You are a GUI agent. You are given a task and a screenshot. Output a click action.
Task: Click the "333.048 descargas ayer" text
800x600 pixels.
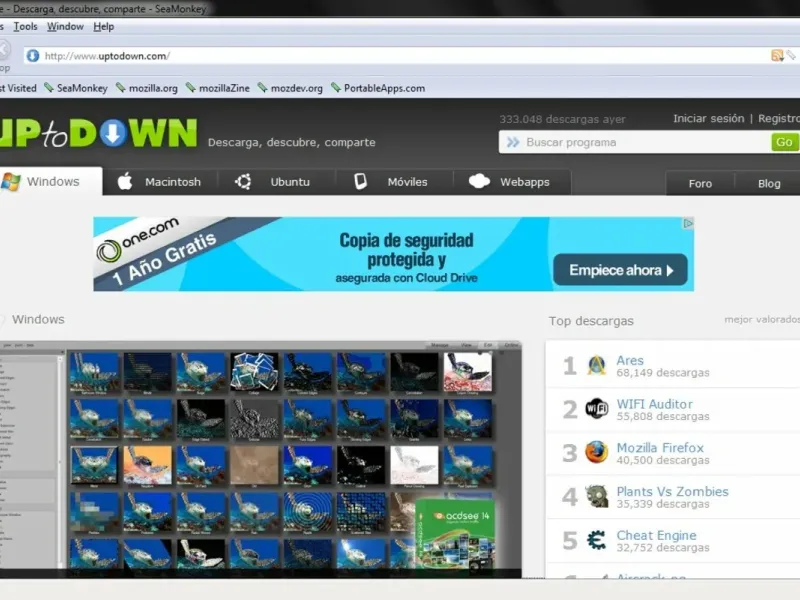pos(562,119)
